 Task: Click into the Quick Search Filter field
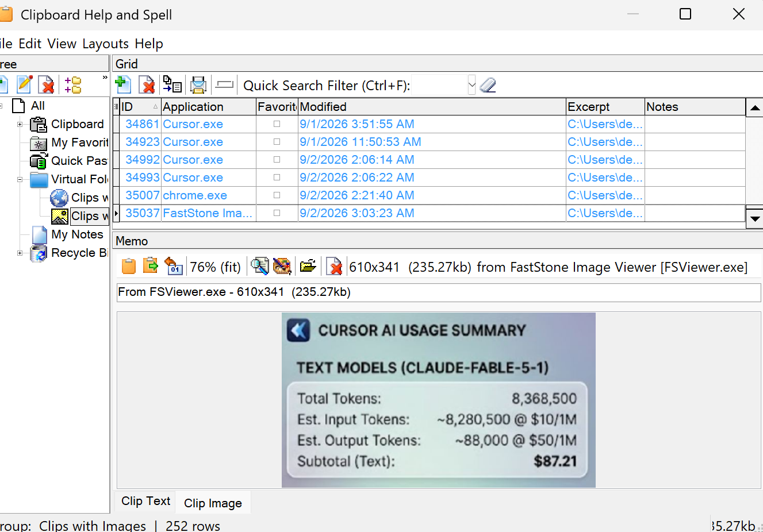[440, 85]
